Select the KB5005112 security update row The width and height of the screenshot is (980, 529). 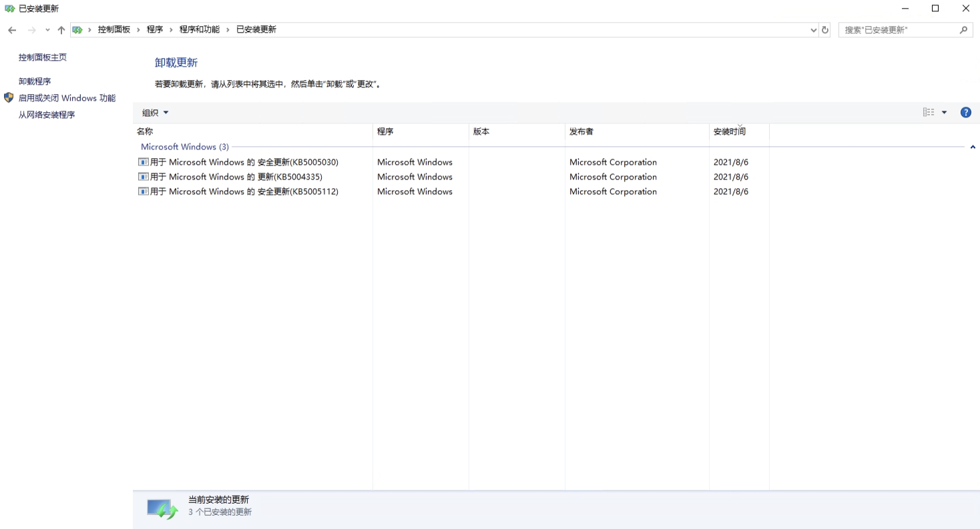click(x=451, y=191)
